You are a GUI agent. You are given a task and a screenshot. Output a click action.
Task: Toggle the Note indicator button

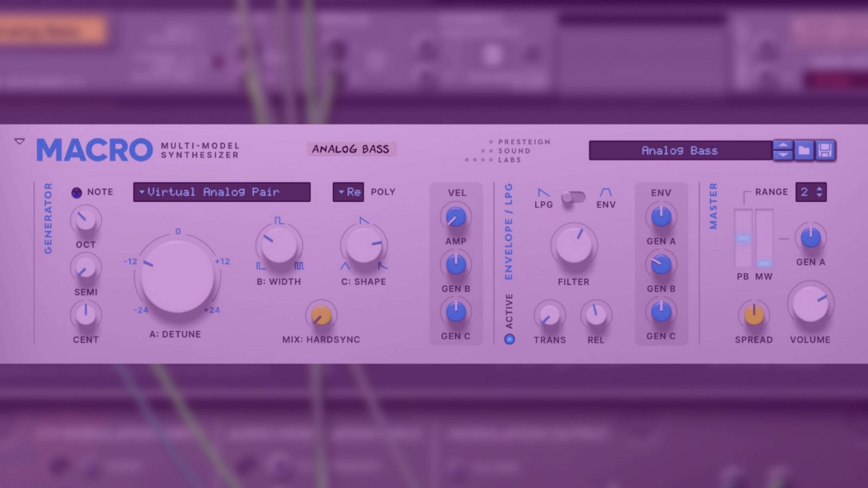click(x=76, y=192)
